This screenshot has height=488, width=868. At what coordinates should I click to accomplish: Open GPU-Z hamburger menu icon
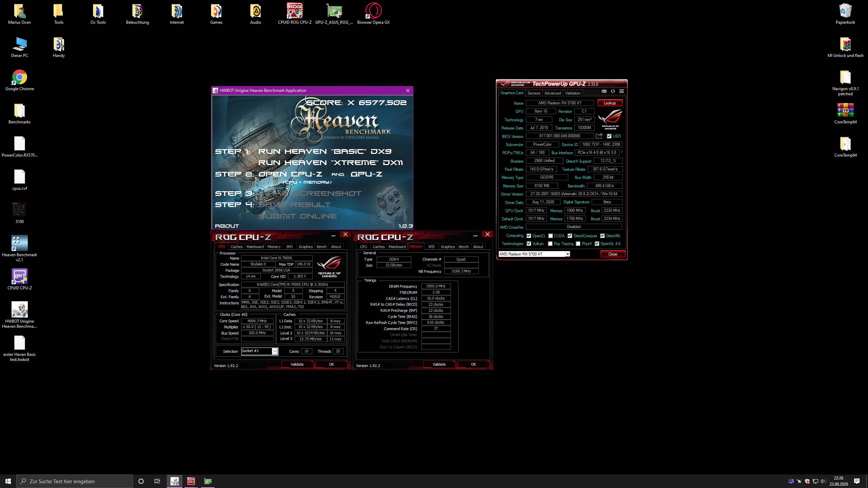(x=622, y=91)
